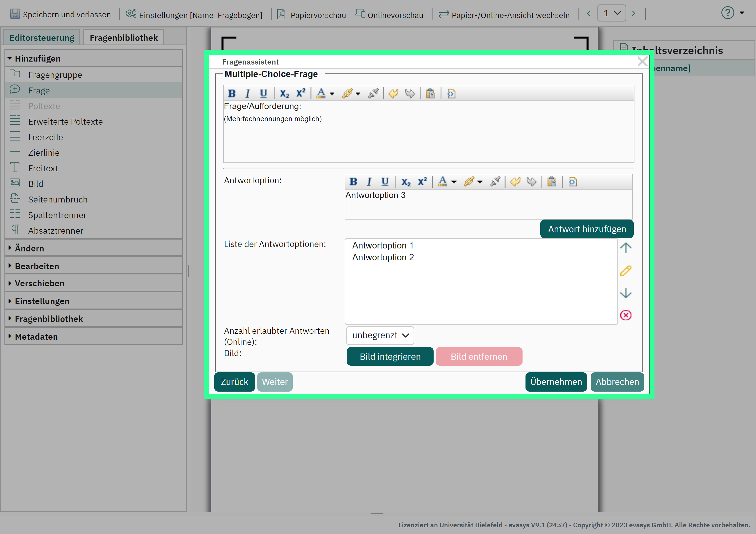Apply superscript in the question text toolbar
The width and height of the screenshot is (756, 534).
301,93
